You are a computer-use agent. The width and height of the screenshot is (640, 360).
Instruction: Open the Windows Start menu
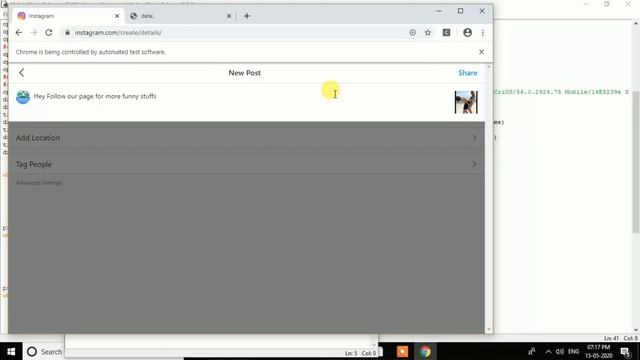pyautogui.click(x=11, y=351)
